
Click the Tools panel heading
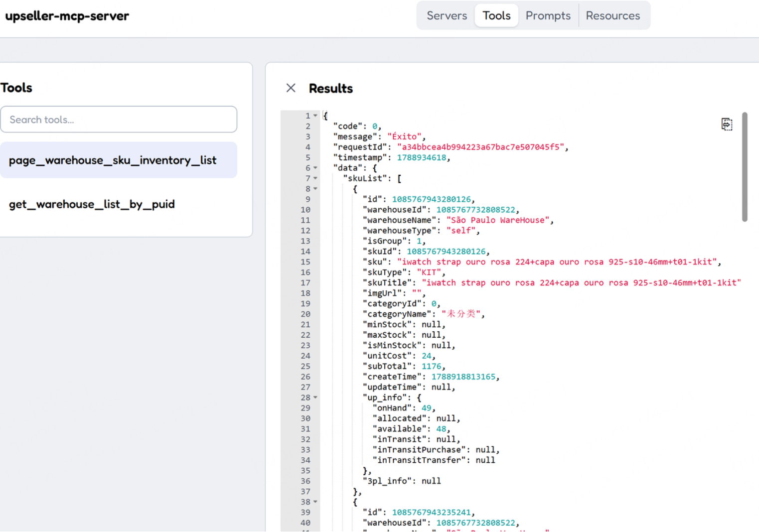16,88
